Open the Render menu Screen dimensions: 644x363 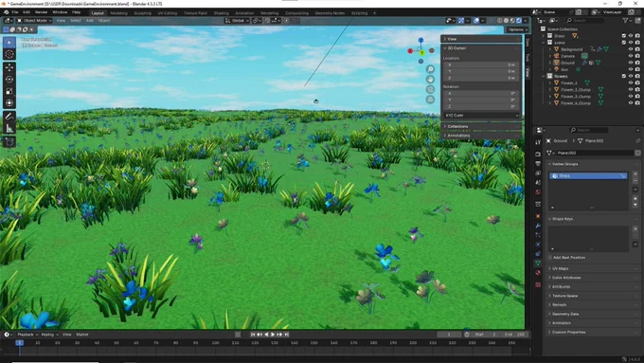click(x=41, y=12)
